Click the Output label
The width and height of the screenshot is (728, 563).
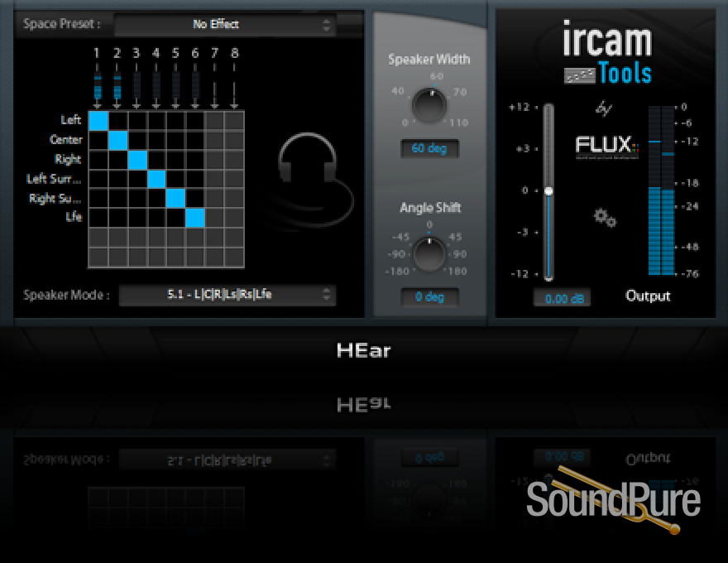click(x=648, y=296)
